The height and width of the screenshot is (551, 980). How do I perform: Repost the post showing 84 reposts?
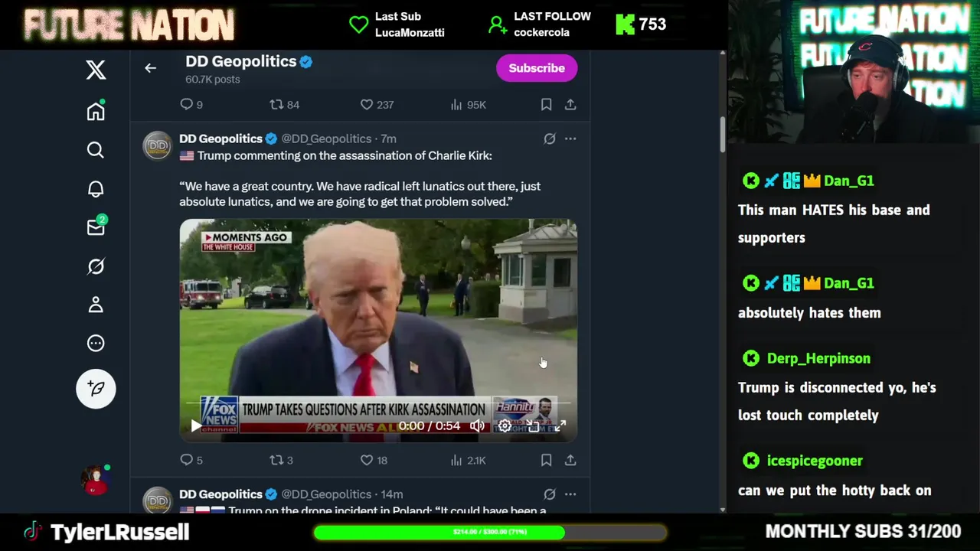284,104
